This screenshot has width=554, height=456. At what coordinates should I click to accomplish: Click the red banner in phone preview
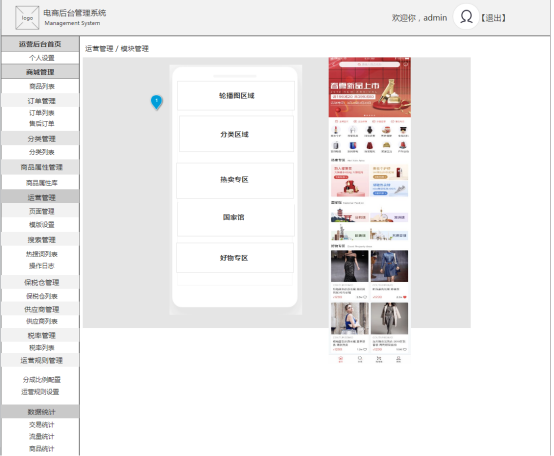tap(370, 88)
